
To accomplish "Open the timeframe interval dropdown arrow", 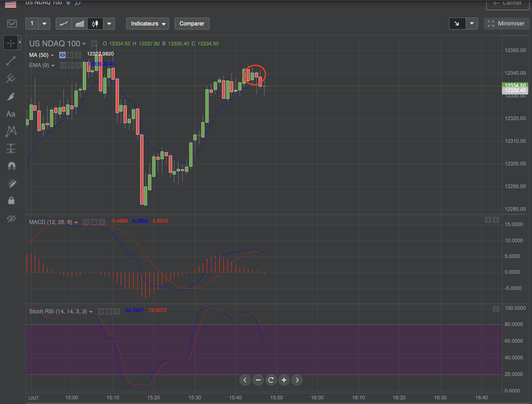I will click(44, 24).
